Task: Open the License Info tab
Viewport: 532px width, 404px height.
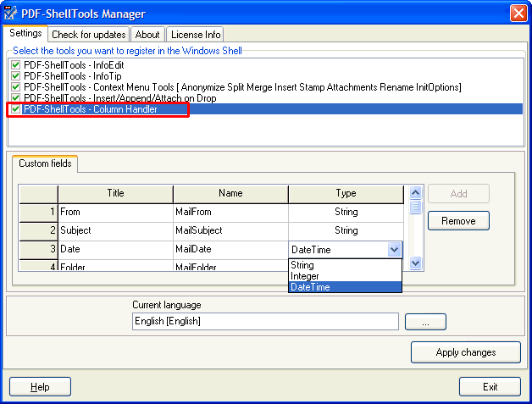Action: [196, 35]
